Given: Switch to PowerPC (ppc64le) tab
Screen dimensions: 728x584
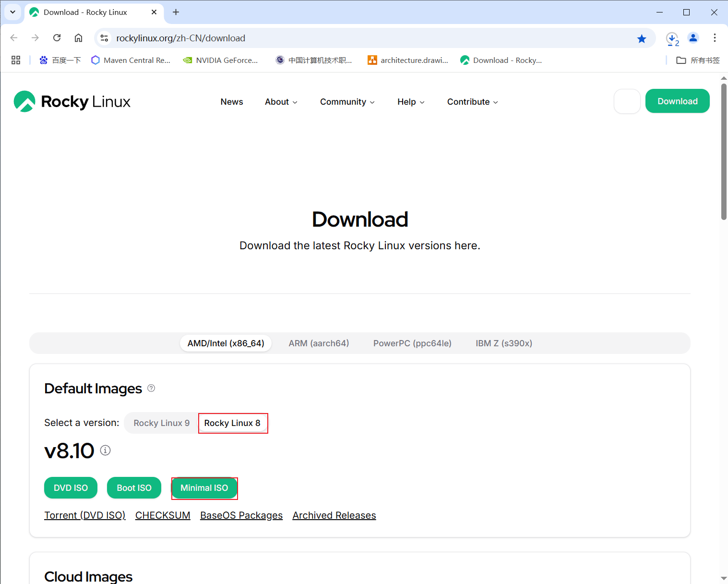Looking at the screenshot, I should pyautogui.click(x=412, y=343).
